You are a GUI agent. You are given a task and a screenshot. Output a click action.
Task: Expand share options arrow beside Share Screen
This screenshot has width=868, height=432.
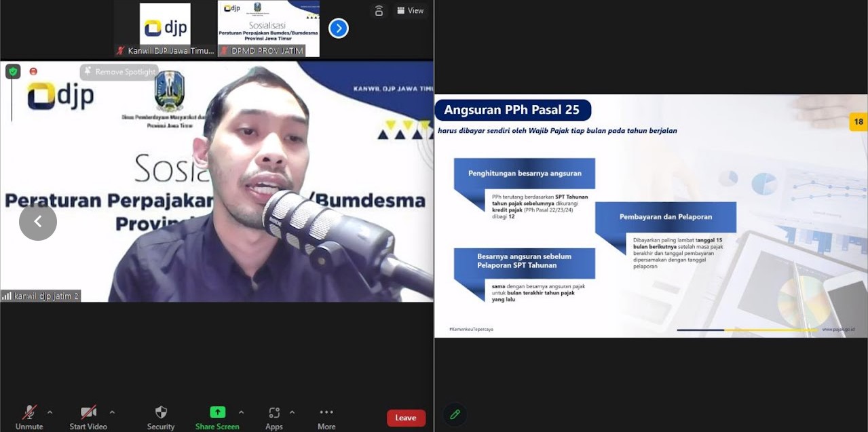coord(241,412)
